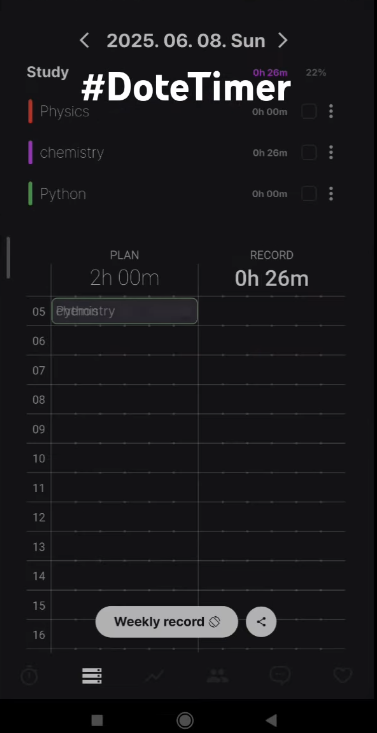Tick the Python task checkbox

tap(309, 194)
